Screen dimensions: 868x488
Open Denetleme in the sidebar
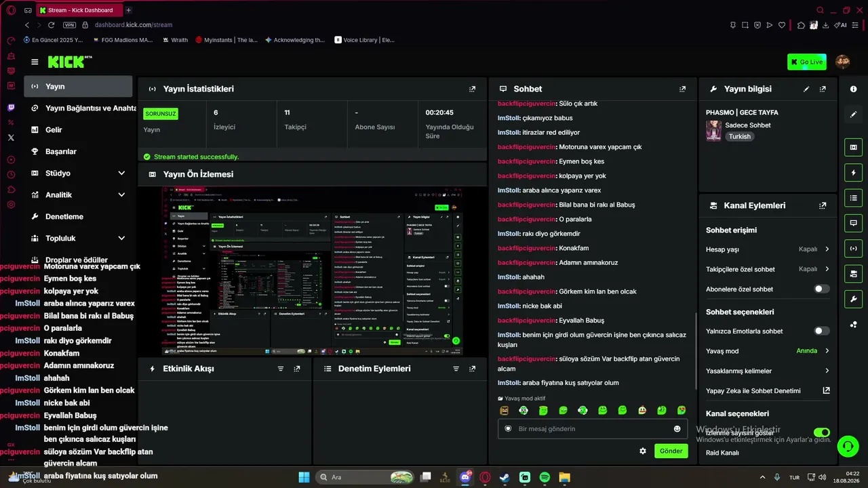point(78,216)
